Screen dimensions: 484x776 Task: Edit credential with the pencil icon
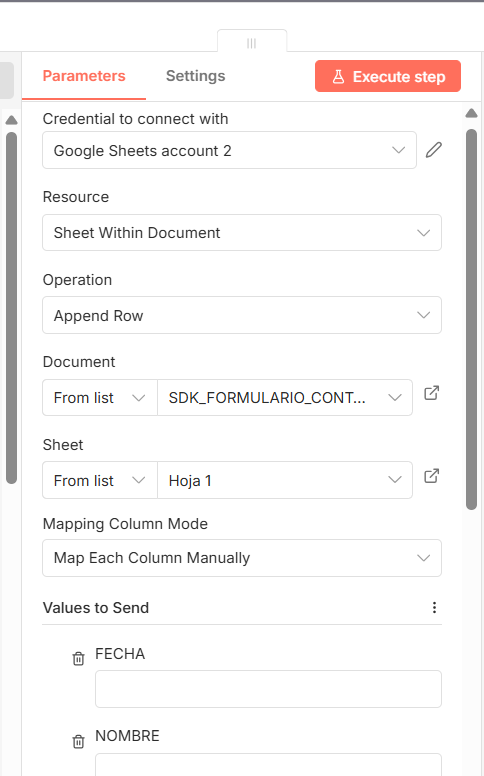click(434, 150)
